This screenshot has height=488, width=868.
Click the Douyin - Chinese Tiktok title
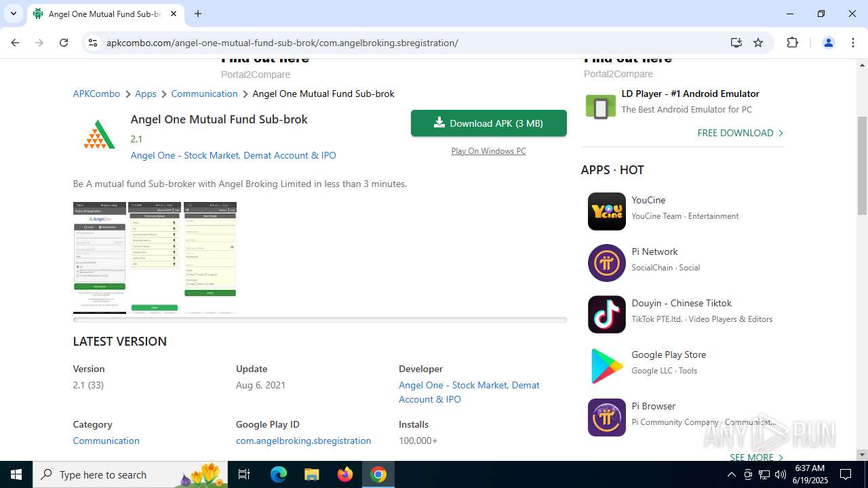tap(682, 303)
